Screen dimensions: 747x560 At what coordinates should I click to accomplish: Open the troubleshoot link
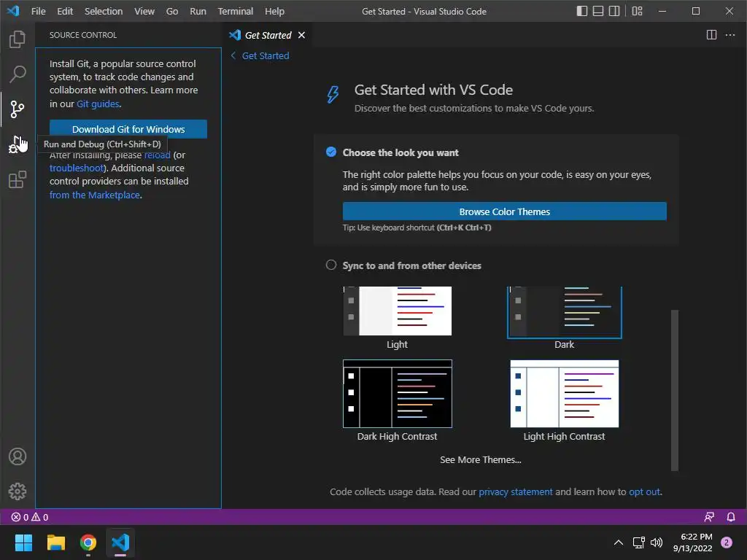click(77, 168)
